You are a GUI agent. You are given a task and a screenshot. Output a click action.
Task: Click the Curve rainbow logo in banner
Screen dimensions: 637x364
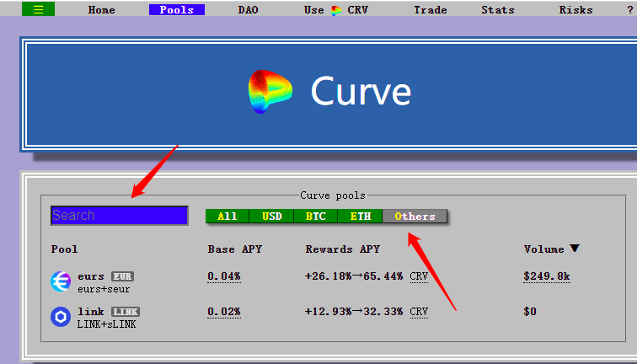[x=270, y=91]
